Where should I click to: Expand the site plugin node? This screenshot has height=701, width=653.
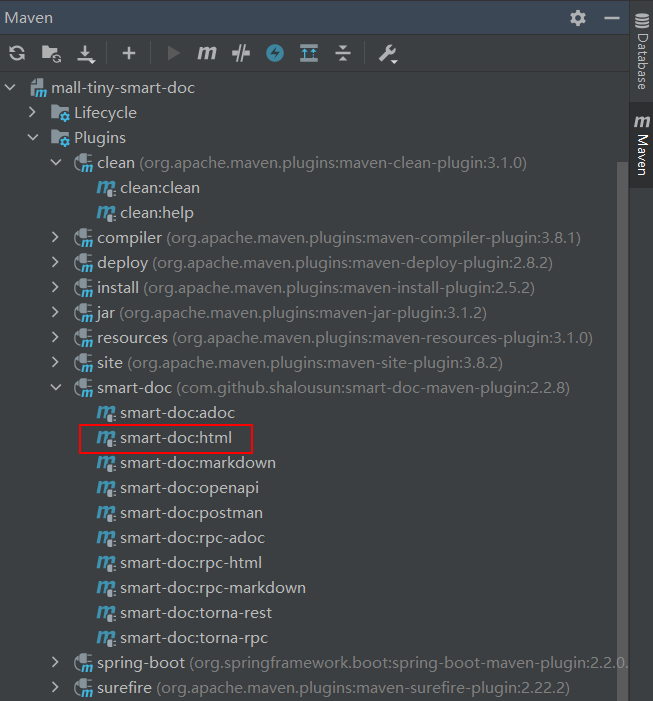pos(55,363)
